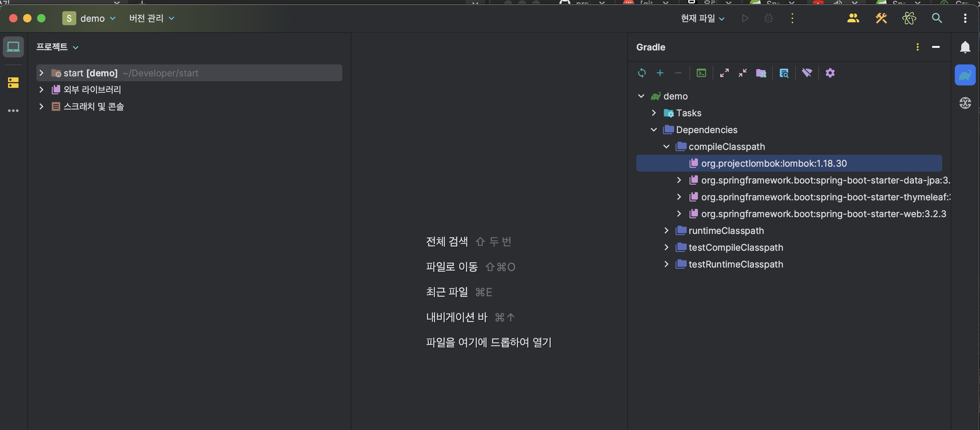Open Gradle build tool settings gear
The width and height of the screenshot is (980, 430).
click(830, 73)
